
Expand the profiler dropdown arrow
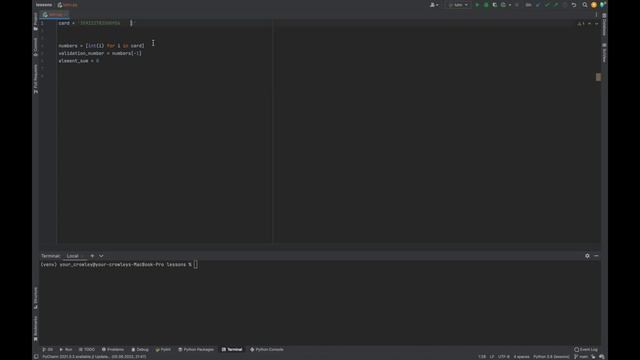click(x=510, y=5)
